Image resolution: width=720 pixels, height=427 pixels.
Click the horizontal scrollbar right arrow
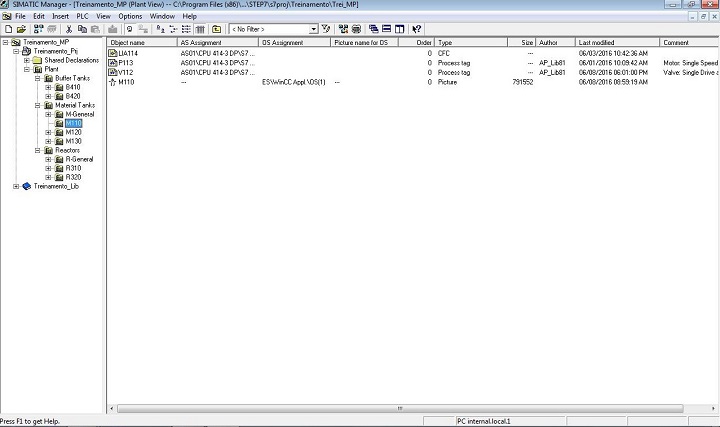(713, 408)
